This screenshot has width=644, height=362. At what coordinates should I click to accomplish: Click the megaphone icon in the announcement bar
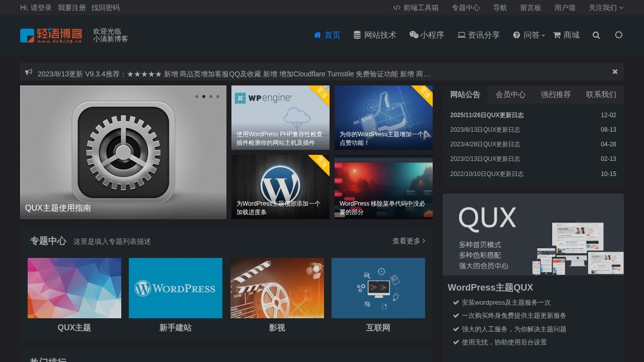pyautogui.click(x=29, y=72)
